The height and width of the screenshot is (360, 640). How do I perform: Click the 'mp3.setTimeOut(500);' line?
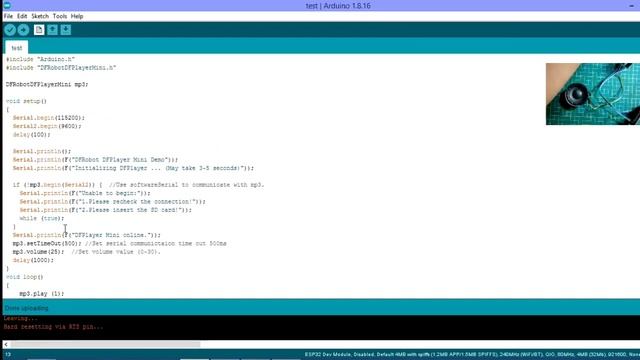click(x=120, y=244)
